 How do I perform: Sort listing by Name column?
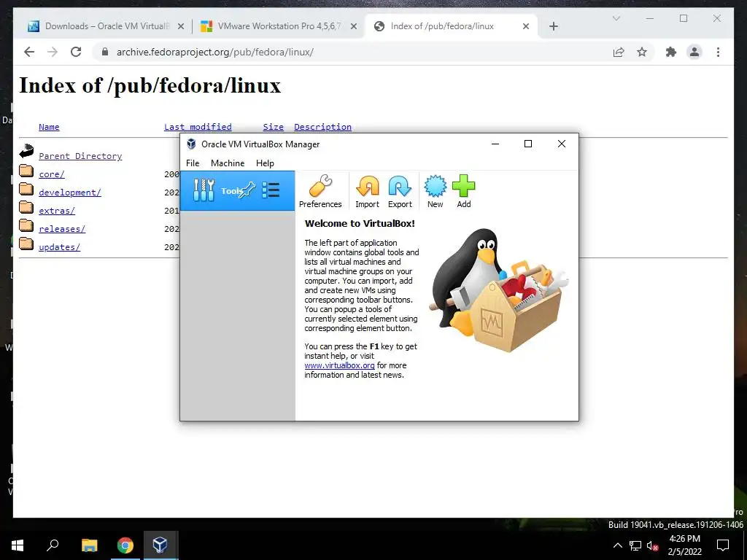tap(49, 127)
